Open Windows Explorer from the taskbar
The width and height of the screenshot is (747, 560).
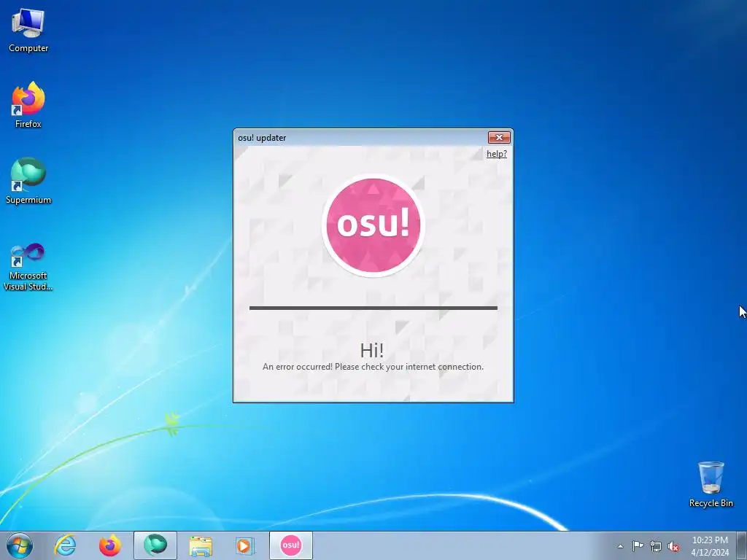click(x=201, y=545)
